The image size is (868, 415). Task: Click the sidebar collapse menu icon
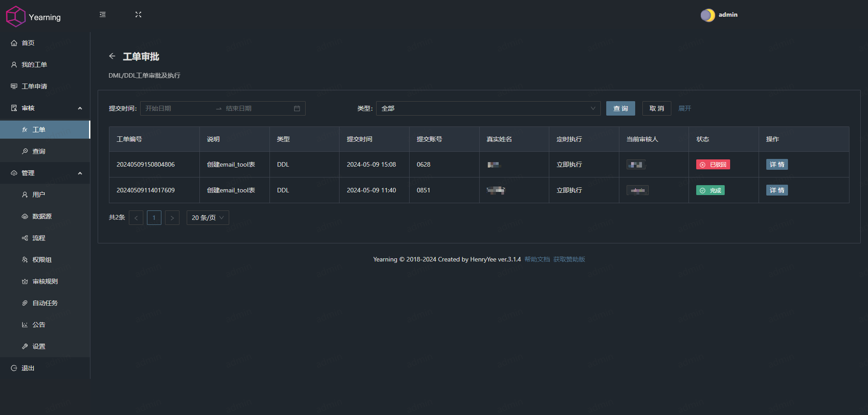(103, 14)
